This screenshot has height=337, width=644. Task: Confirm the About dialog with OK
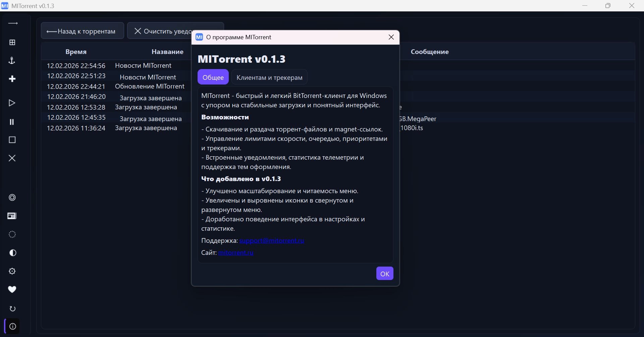point(385,274)
